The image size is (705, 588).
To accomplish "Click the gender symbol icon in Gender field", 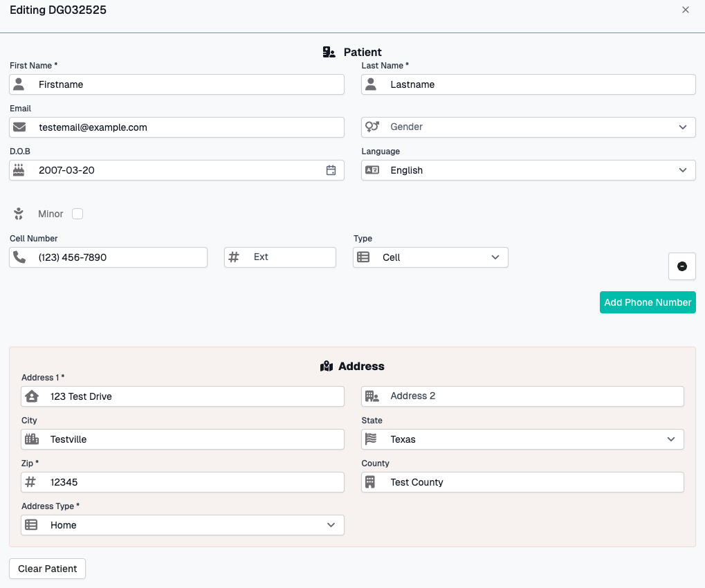I will (x=372, y=127).
